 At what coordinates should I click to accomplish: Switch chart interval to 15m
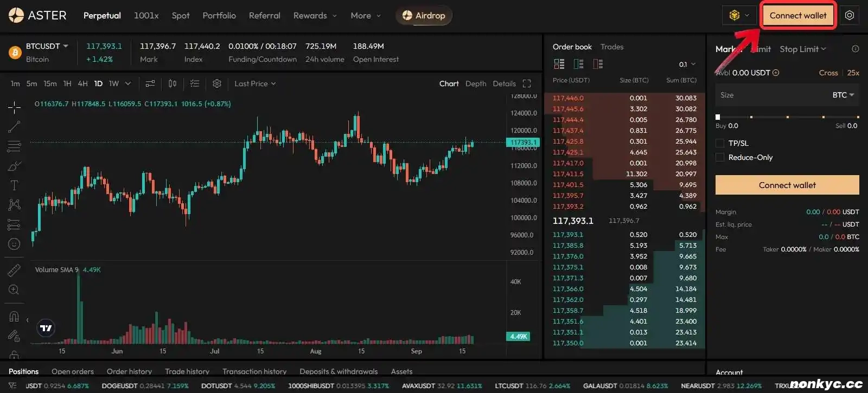click(x=50, y=83)
